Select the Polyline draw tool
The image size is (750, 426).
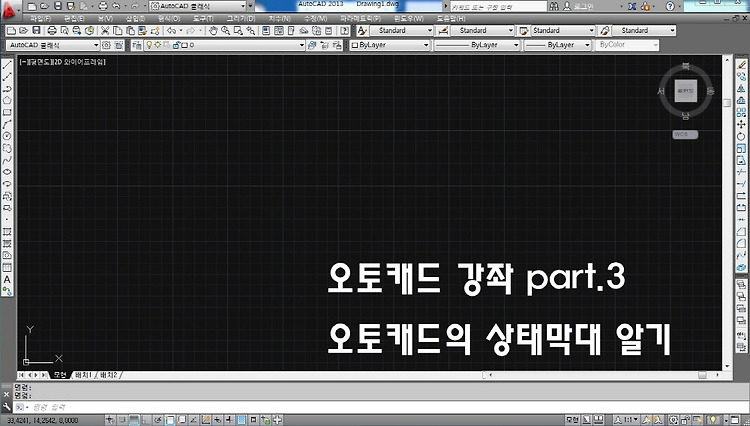point(7,88)
